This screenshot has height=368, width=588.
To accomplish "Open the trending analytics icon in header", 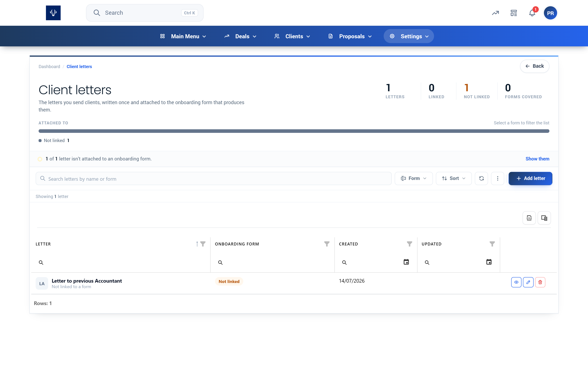I will (x=495, y=13).
